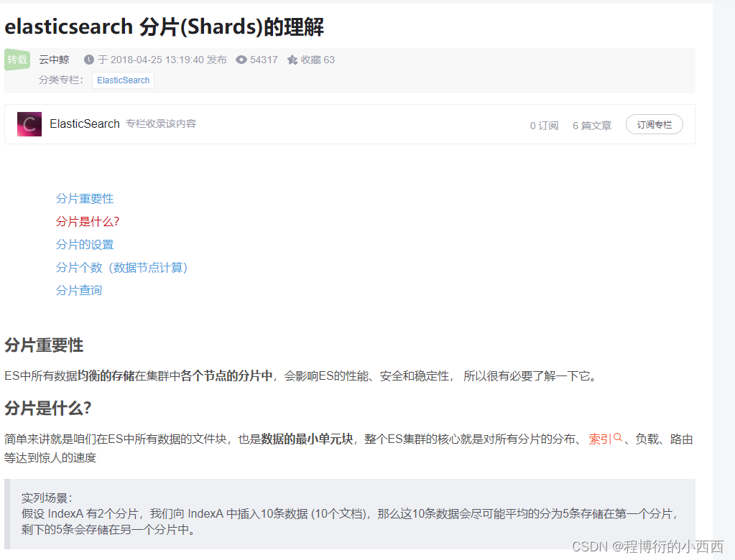The width and height of the screenshot is (735, 560).
Task: Click the publish date 2018-04-25 13:19:40 text
Action: [157, 60]
